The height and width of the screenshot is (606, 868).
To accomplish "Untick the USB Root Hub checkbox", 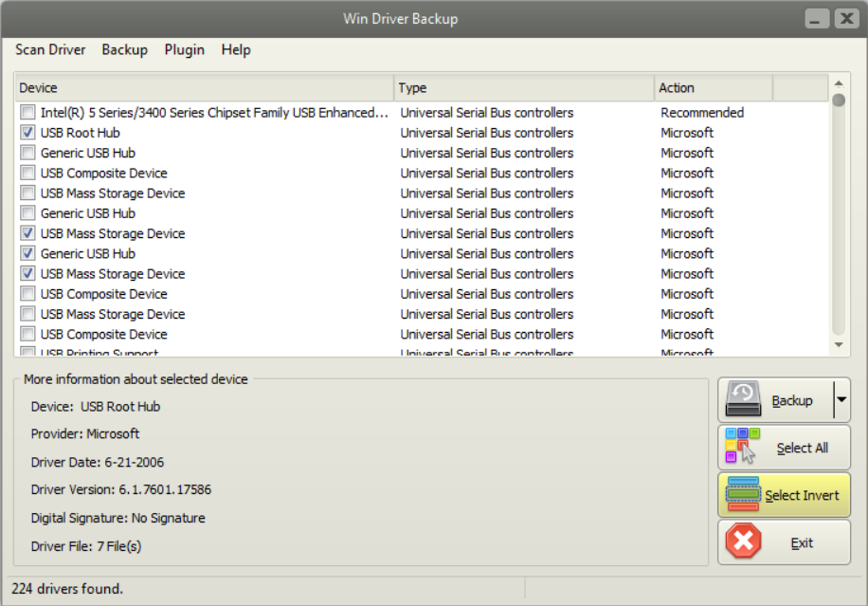I will (27, 133).
